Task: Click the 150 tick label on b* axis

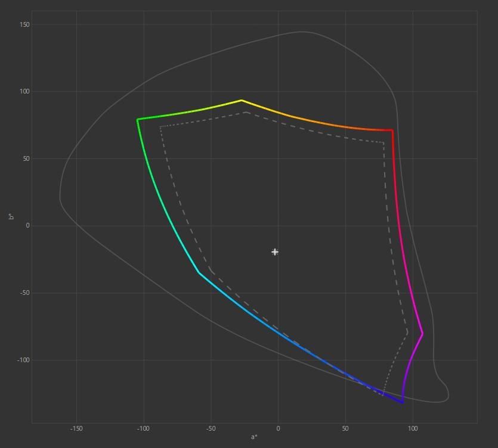Action: 24,24
